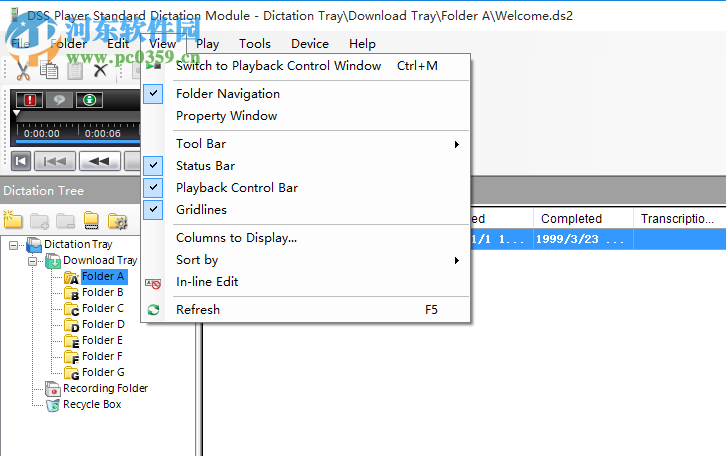Image resolution: width=726 pixels, height=456 pixels.
Task: Expand the Sort by submenu
Action: point(306,260)
